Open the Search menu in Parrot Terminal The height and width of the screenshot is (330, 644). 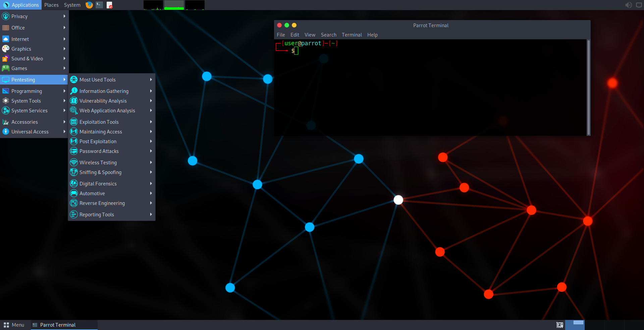click(328, 35)
